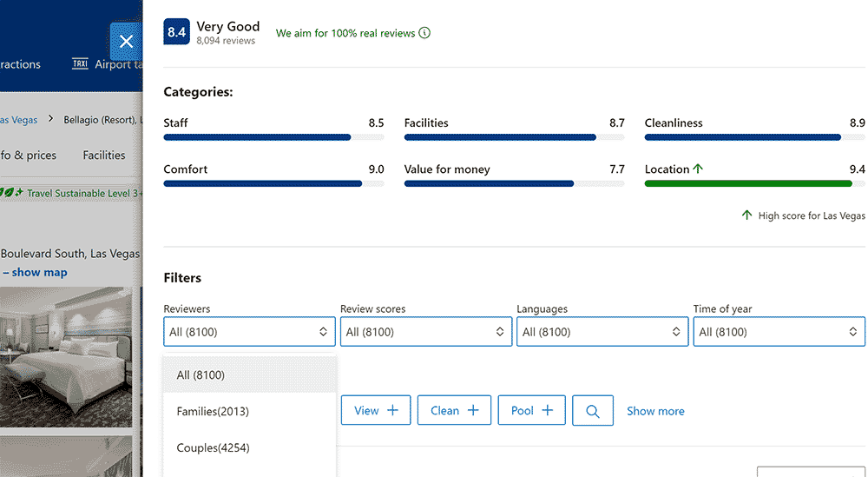Enable the Pool topic filter
Screen dimensions: 868x477
531,411
